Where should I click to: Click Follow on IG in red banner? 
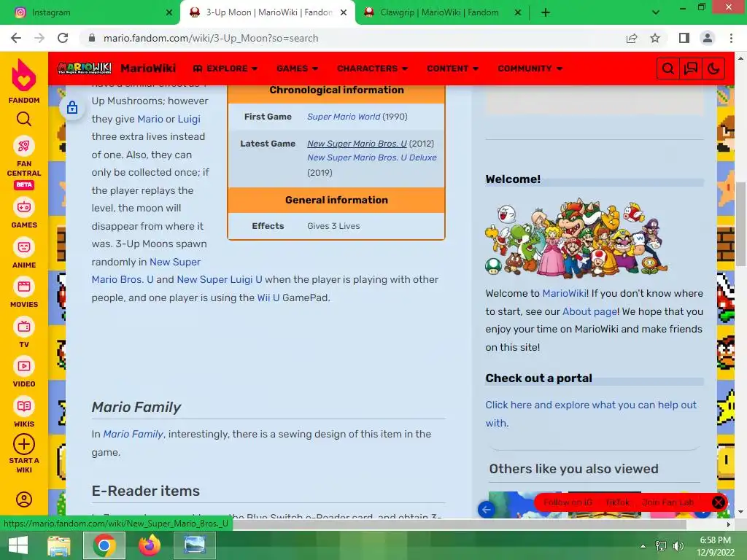point(568,502)
